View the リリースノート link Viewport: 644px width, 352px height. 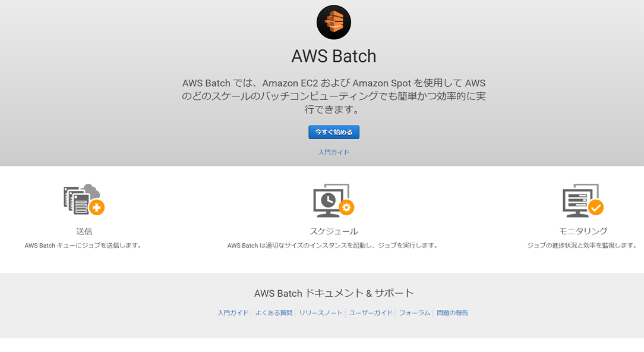pyautogui.click(x=320, y=313)
